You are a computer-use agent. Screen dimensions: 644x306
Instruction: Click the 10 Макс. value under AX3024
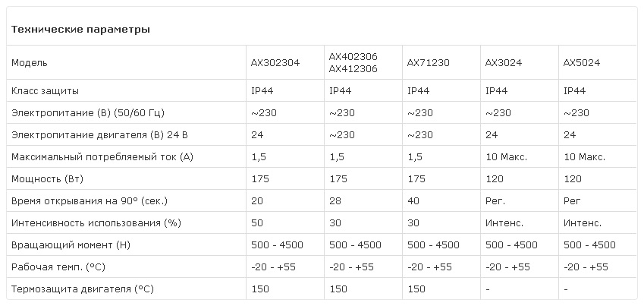(506, 157)
